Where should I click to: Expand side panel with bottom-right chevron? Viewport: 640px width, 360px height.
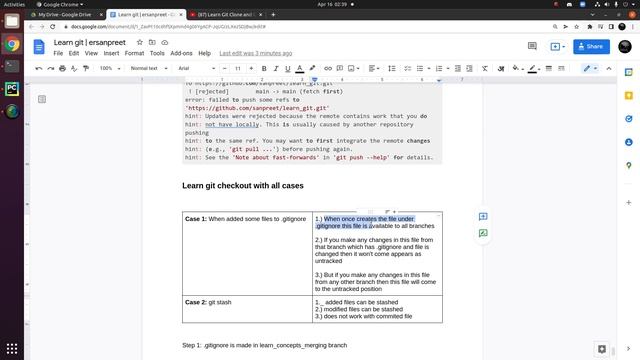(x=628, y=349)
